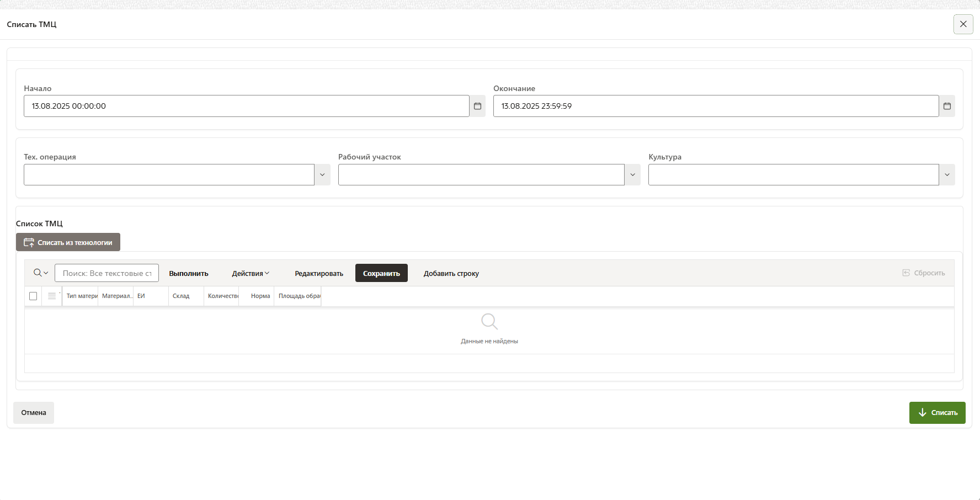The width and height of the screenshot is (980, 500).
Task: Expand the Рабочий участок dropdown
Action: pos(632,175)
